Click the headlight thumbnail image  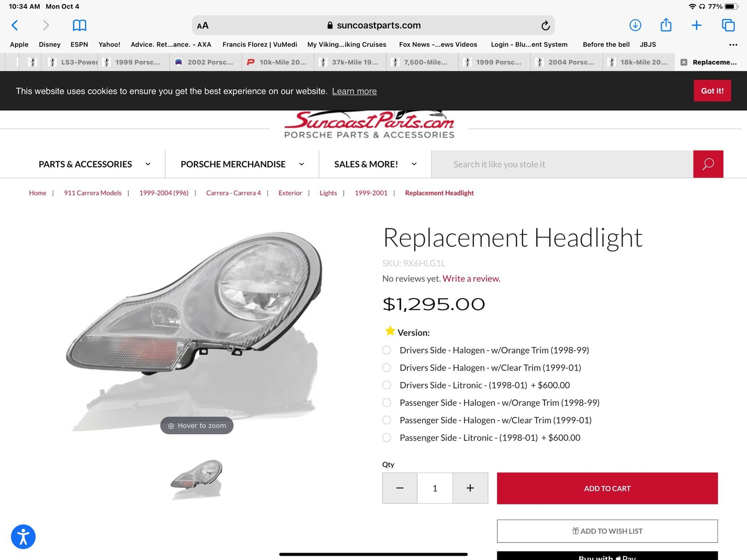[x=196, y=479]
